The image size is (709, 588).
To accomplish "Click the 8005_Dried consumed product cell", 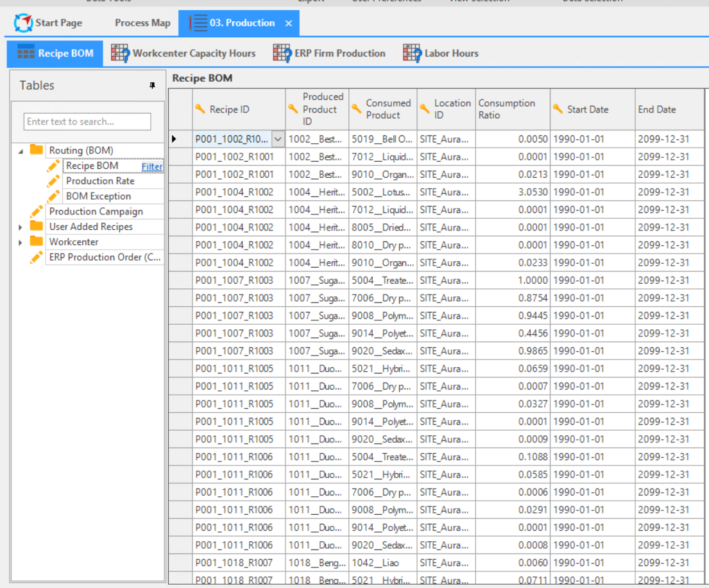I will (x=382, y=227).
